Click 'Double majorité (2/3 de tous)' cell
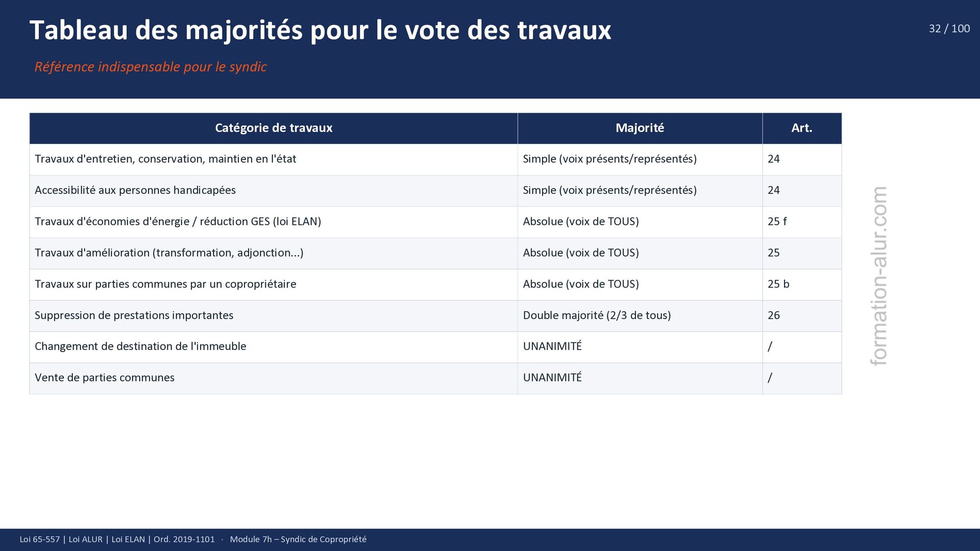 point(640,316)
